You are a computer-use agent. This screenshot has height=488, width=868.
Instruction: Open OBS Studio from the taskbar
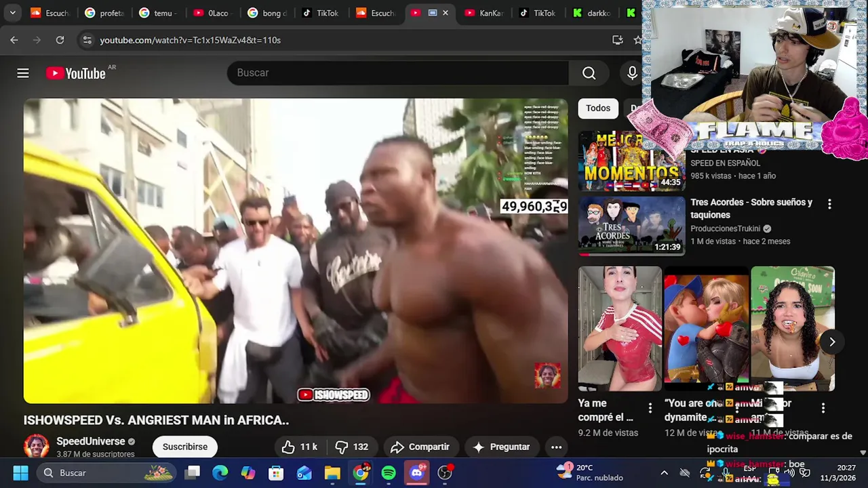445,472
